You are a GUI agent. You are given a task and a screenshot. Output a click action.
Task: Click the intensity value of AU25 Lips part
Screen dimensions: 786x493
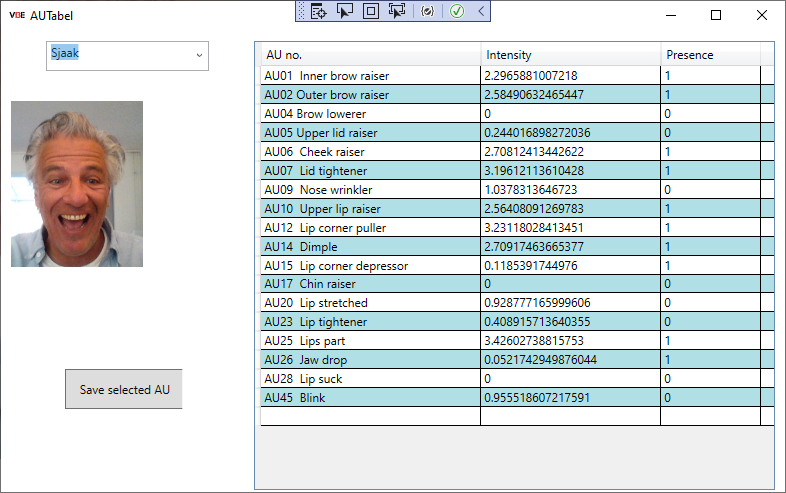(570, 341)
